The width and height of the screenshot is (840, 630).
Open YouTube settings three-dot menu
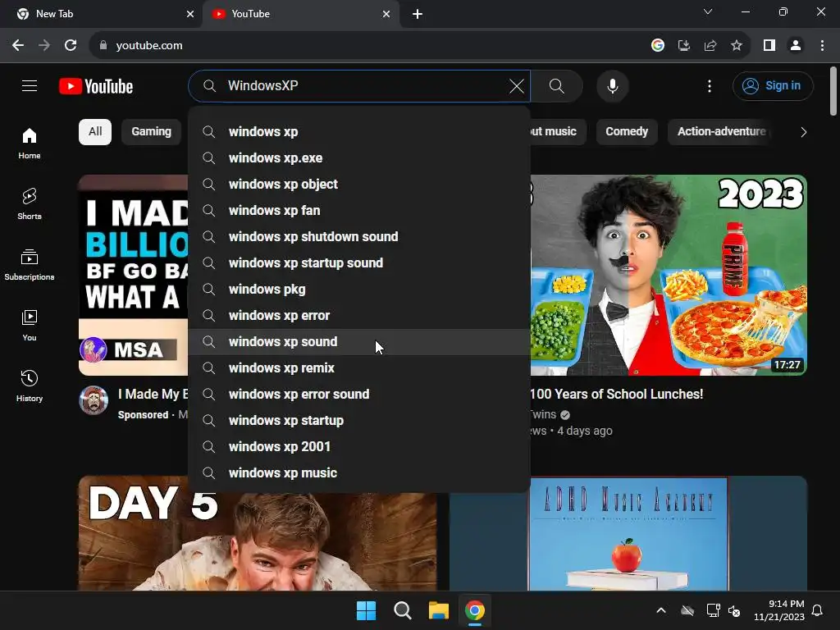(710, 85)
